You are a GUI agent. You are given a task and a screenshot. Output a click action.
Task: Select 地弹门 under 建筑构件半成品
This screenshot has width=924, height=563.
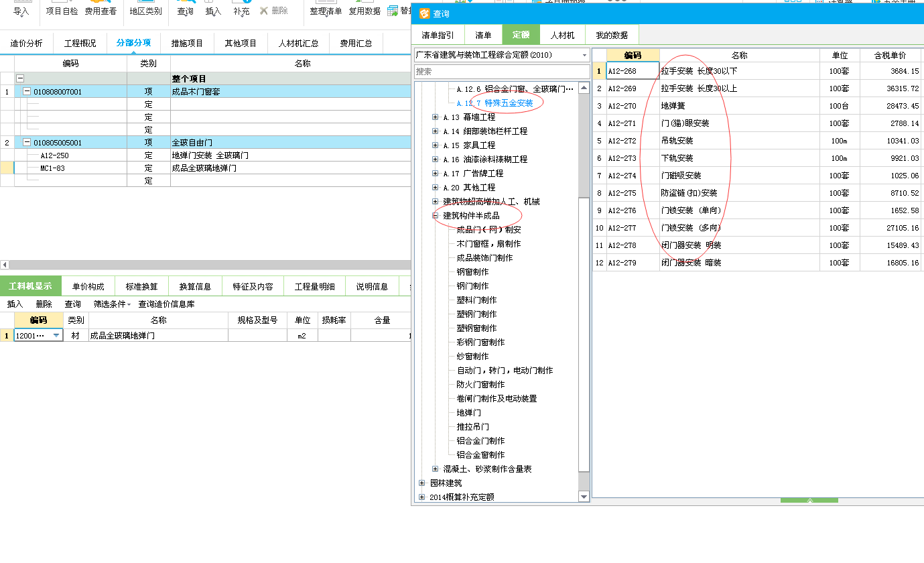coord(469,412)
